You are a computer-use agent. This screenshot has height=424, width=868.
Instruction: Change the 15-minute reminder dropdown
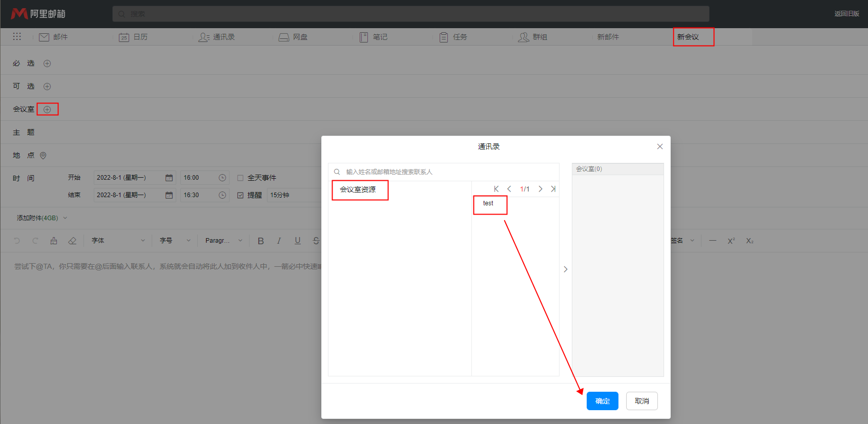point(294,195)
